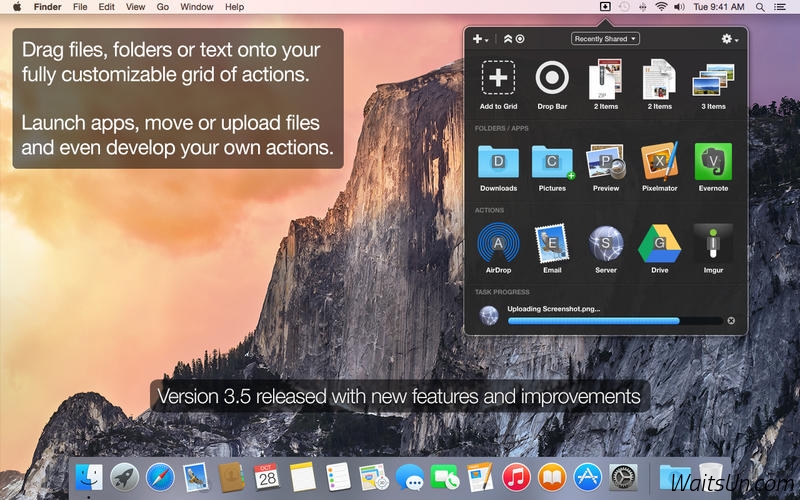Open the Downloads folder action
The image size is (800, 500).
pyautogui.click(x=498, y=162)
